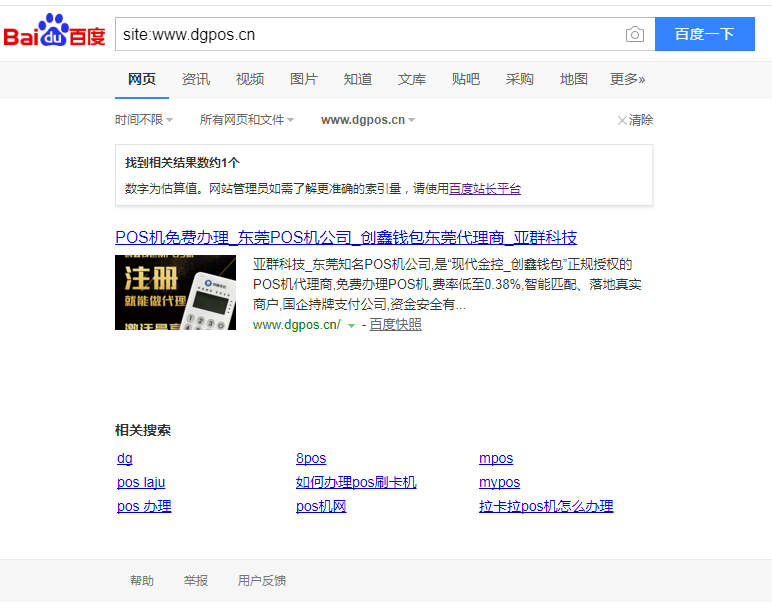Image resolution: width=772 pixels, height=609 pixels.
Task: Click related search pos laju
Action: coord(141,482)
